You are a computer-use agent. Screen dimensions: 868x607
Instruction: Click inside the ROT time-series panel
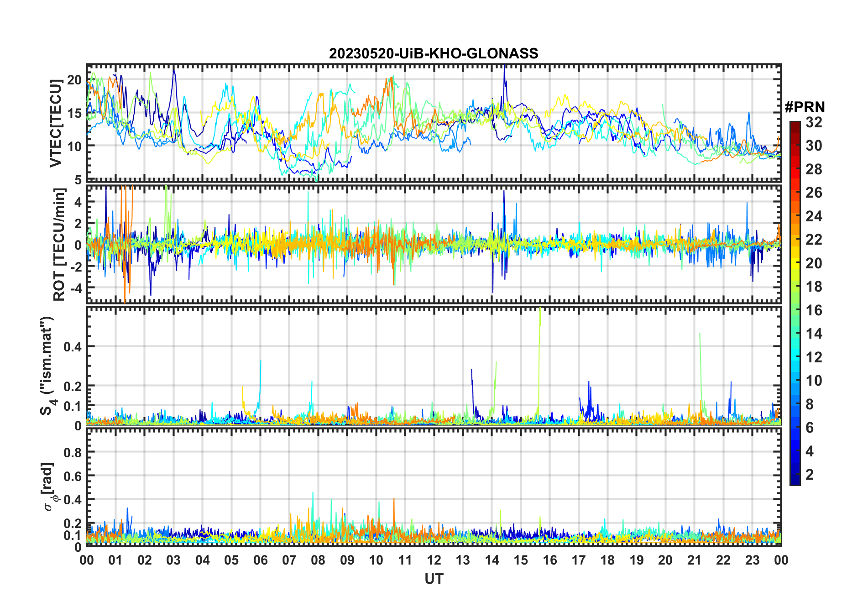[434, 243]
